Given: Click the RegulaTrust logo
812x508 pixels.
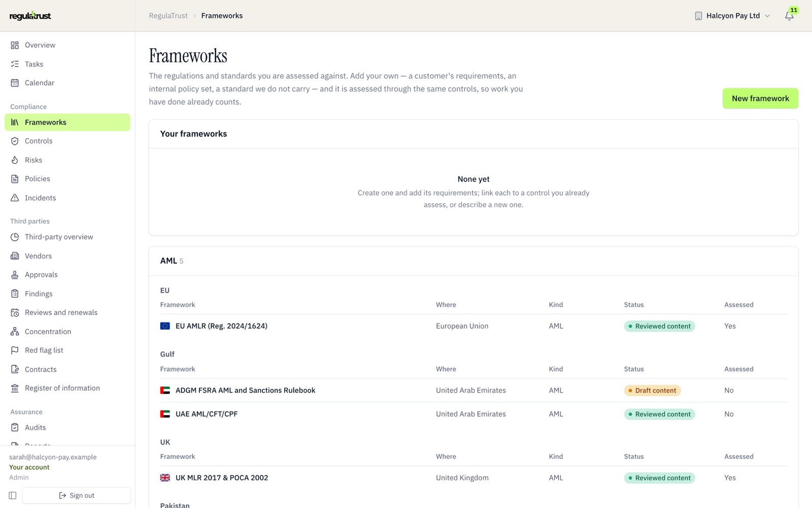Looking at the screenshot, I should [30, 16].
